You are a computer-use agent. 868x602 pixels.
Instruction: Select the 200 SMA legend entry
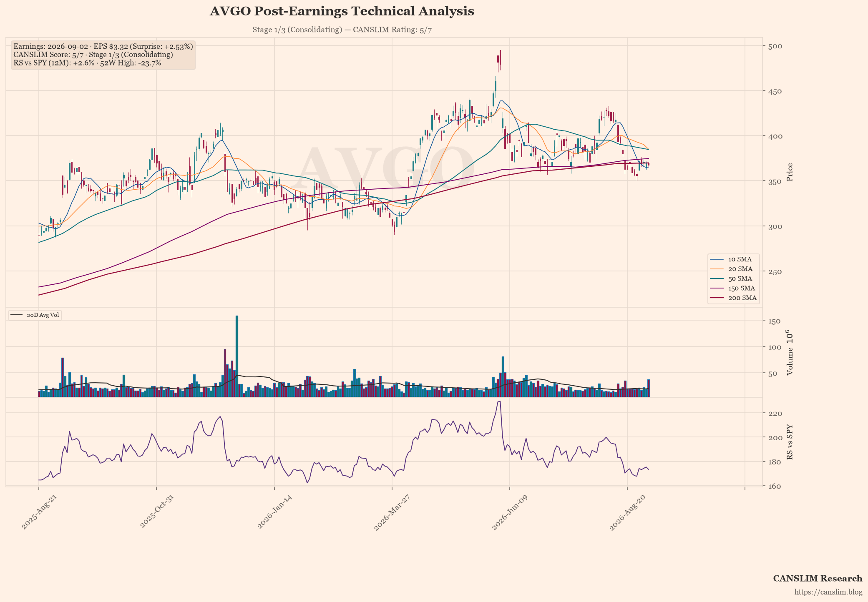point(734,298)
